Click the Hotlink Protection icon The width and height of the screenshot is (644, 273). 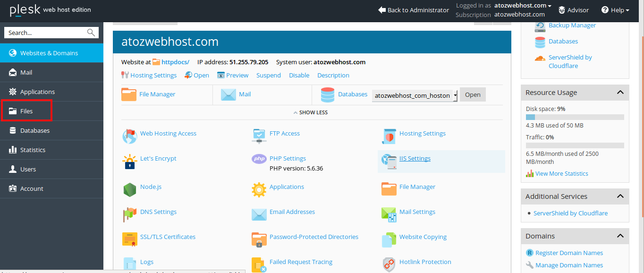389,265
